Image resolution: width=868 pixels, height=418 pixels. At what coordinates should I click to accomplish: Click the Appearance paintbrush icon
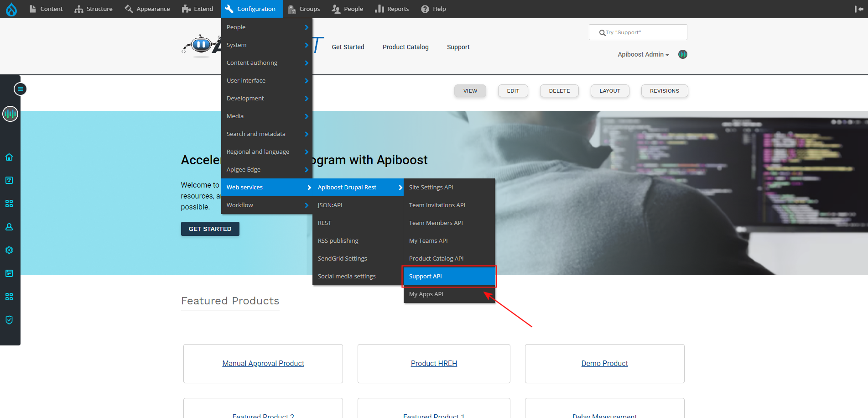coord(129,9)
